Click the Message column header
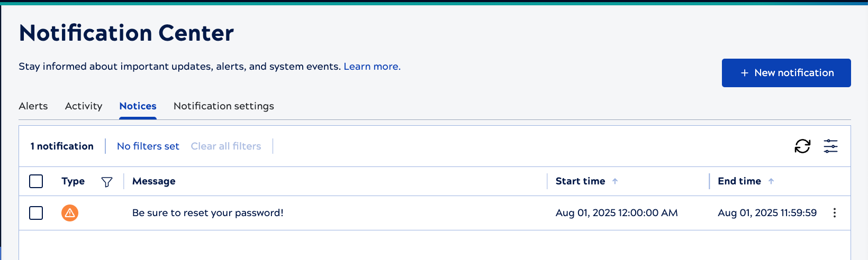This screenshot has height=260, width=868. point(154,181)
